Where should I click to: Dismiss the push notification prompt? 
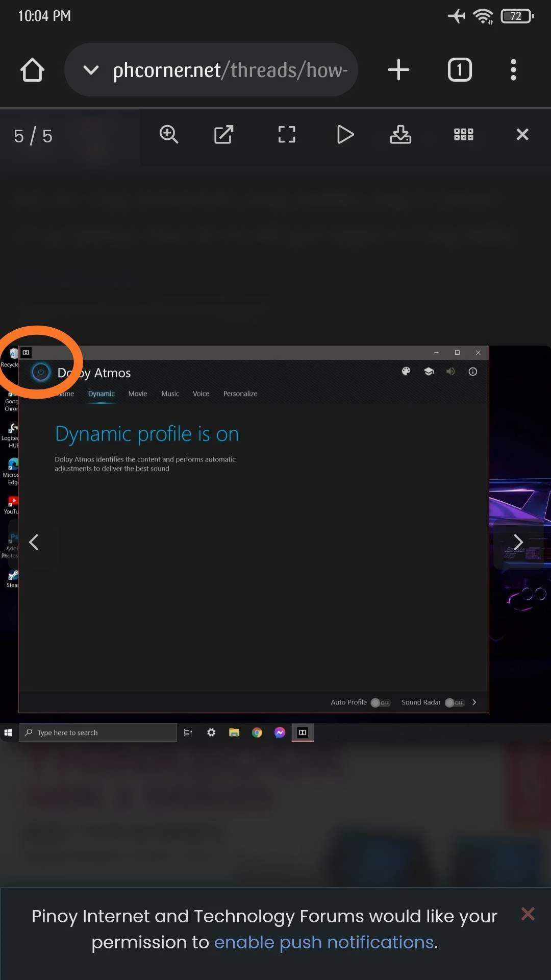(528, 914)
